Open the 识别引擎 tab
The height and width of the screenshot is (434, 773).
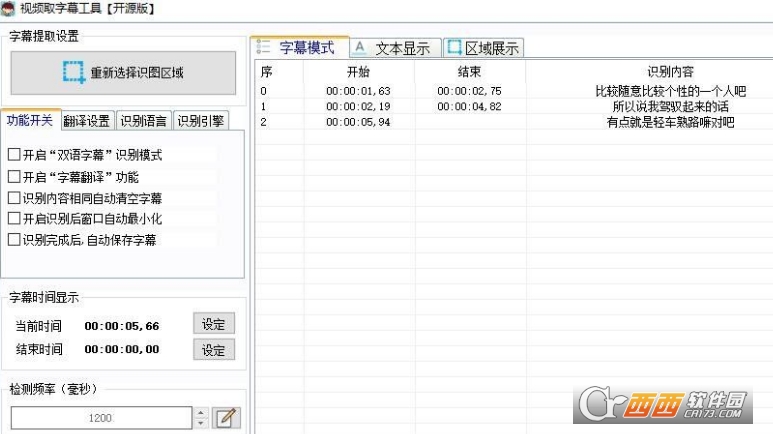tap(201, 120)
